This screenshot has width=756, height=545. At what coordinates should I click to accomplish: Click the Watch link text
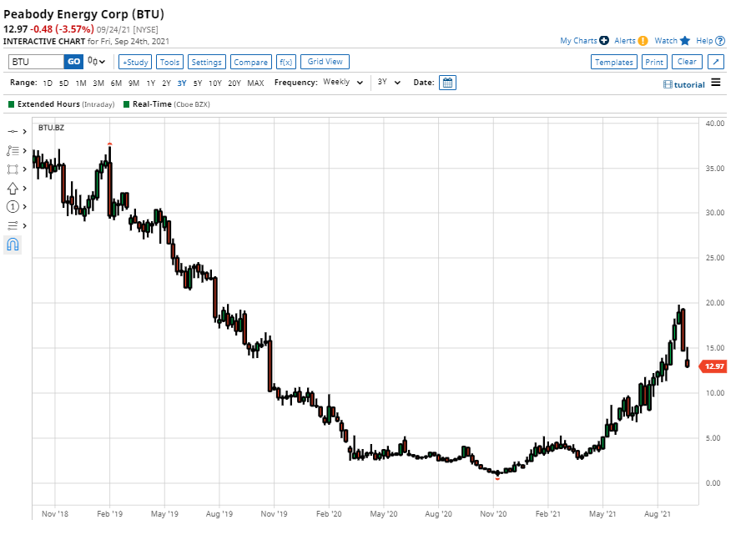[x=666, y=41]
